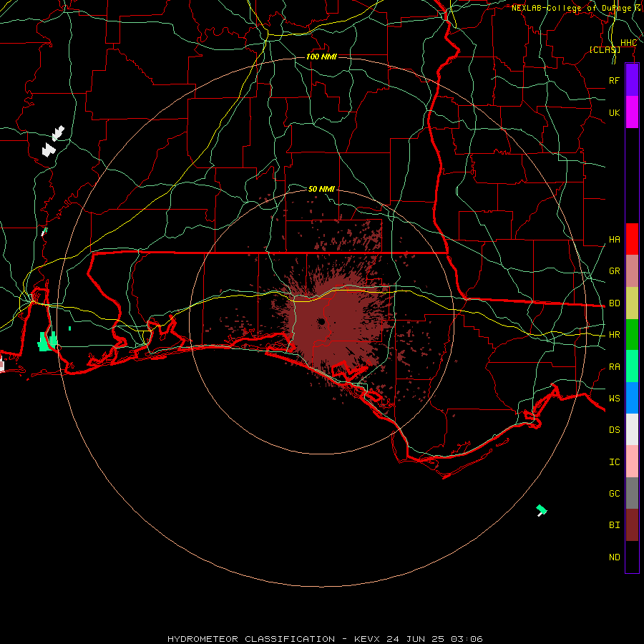644x644 pixels.
Task: Click the 'HR' legend label
Action: point(614,335)
